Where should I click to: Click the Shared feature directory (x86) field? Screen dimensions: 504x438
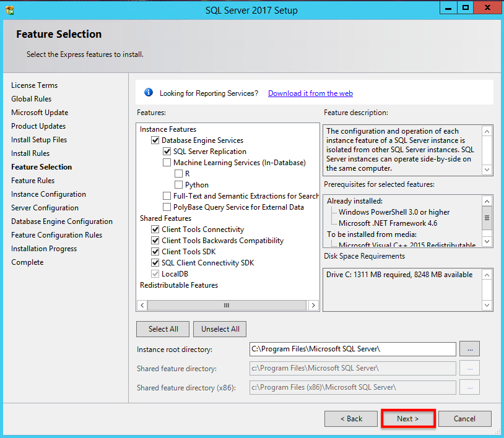click(352, 387)
